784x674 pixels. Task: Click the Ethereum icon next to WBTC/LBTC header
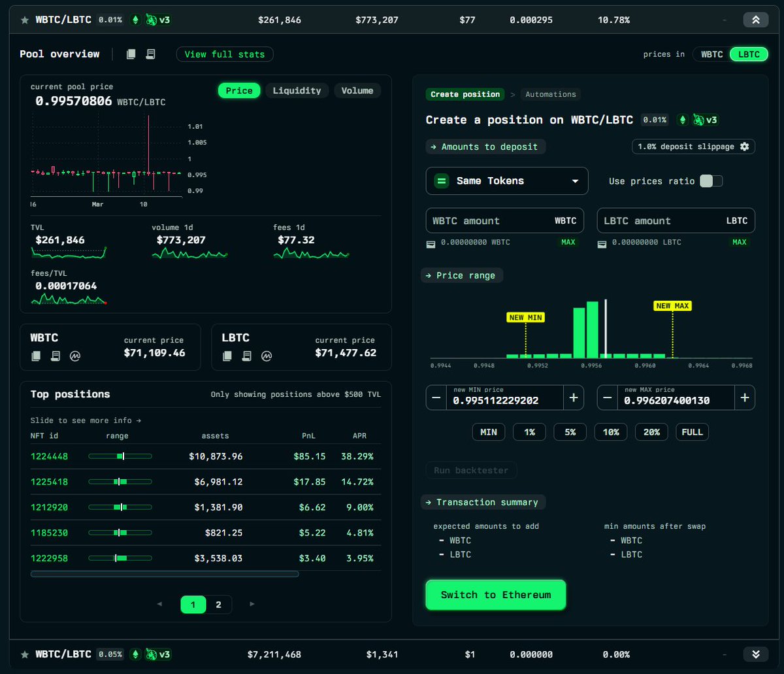click(x=135, y=20)
